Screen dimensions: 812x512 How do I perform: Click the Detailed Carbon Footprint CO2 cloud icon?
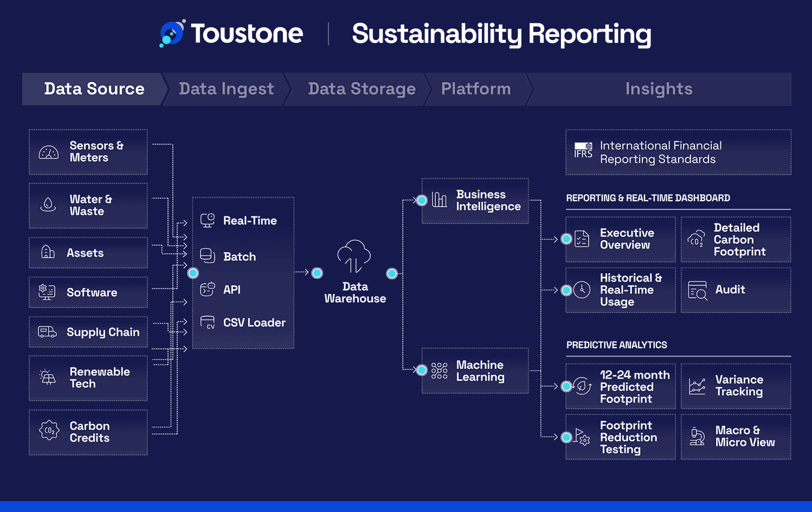coord(696,239)
